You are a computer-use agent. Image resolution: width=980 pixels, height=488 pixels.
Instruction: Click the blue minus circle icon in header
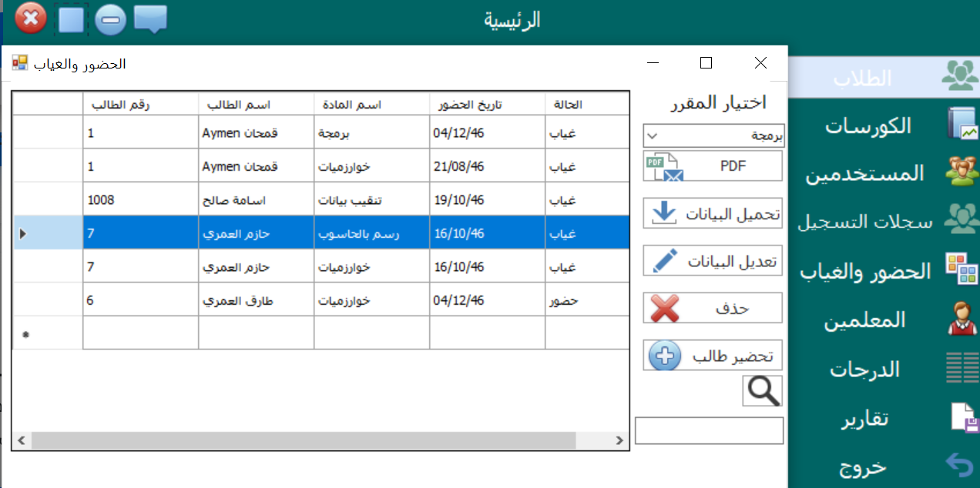point(111,19)
